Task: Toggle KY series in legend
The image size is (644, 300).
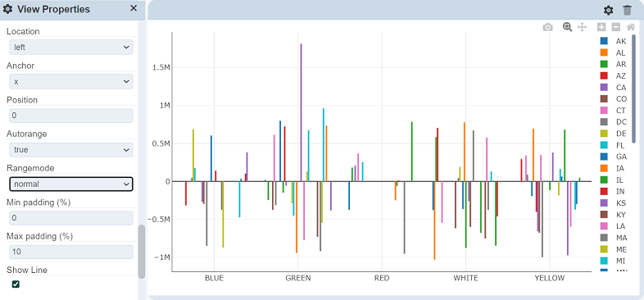Action: [613, 214]
